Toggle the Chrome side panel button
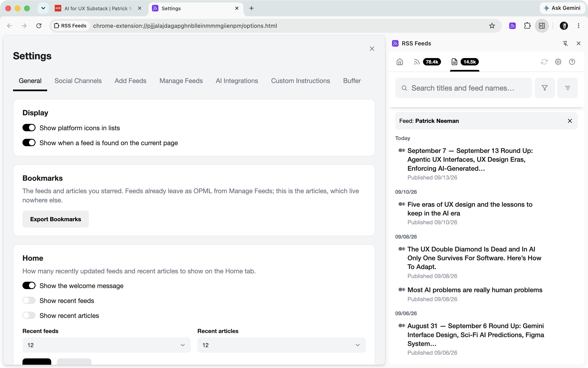This screenshot has height=368, width=588. pyautogui.click(x=542, y=26)
